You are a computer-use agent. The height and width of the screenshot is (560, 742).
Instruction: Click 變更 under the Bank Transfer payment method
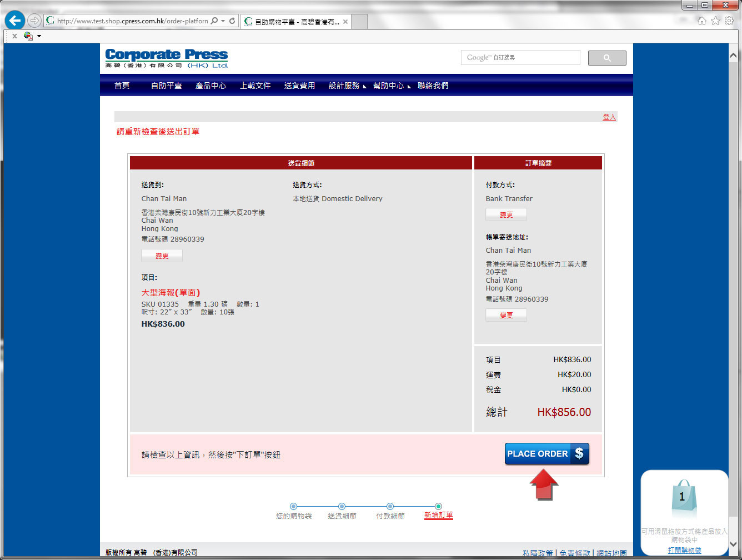tap(506, 214)
